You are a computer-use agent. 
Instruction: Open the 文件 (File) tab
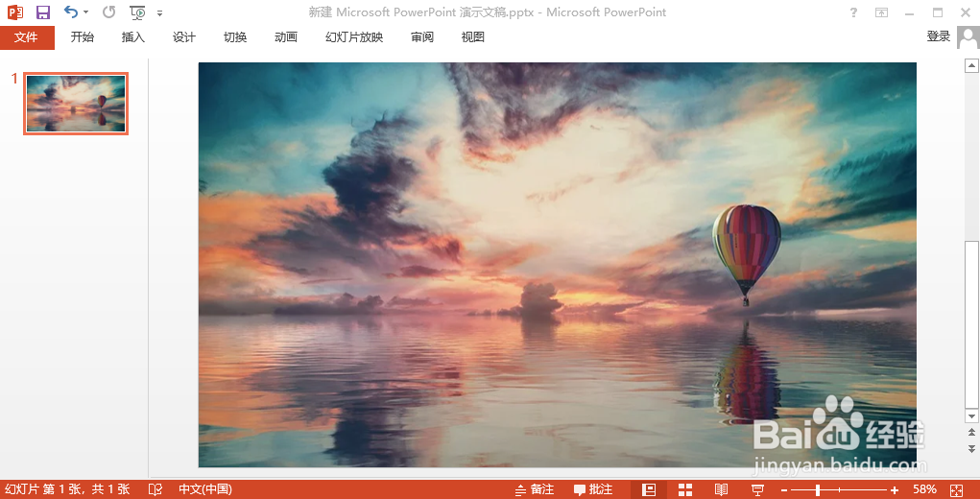click(x=26, y=37)
